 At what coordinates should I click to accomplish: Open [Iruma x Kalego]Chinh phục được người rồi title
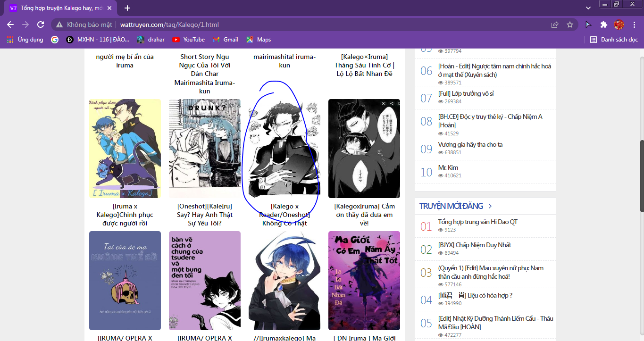125,215
